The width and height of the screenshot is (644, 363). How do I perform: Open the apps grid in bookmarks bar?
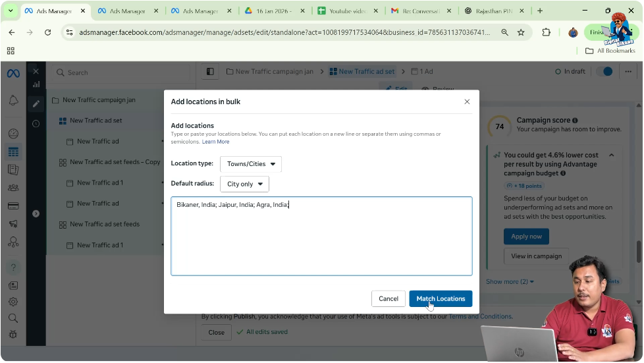11,51
